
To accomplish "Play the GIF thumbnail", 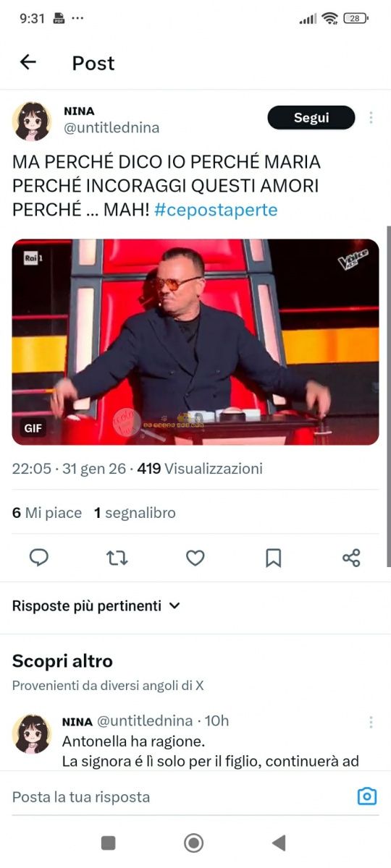I will tap(195, 341).
